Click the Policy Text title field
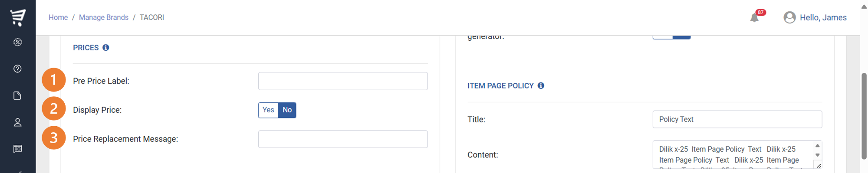The width and height of the screenshot is (868, 173). 737,119
